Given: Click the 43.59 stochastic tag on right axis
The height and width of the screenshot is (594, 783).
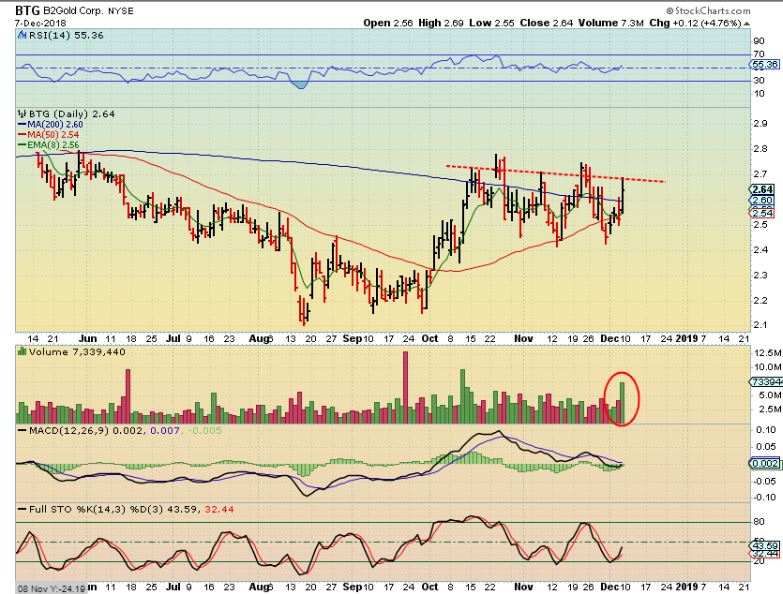Looking at the screenshot, I should pos(764,546).
